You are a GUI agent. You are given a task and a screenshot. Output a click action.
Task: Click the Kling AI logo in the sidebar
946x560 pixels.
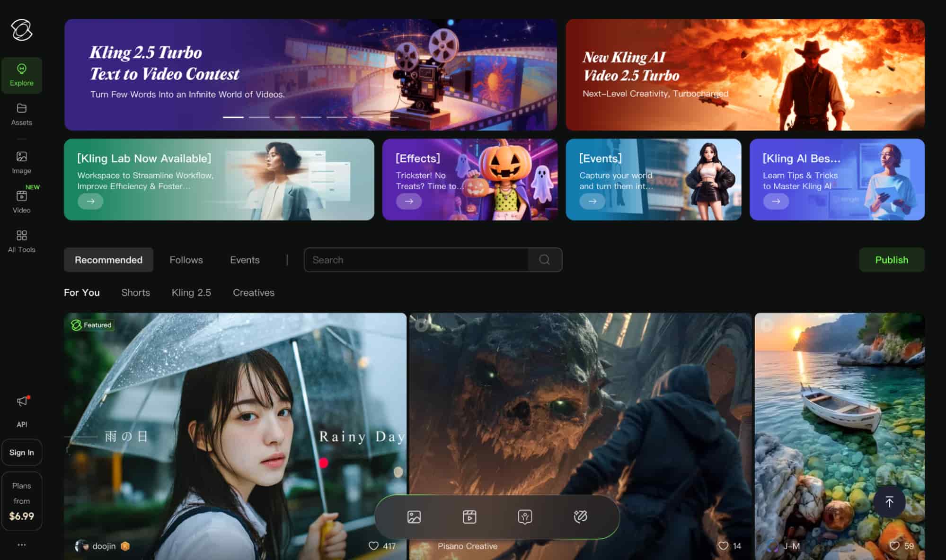click(22, 30)
